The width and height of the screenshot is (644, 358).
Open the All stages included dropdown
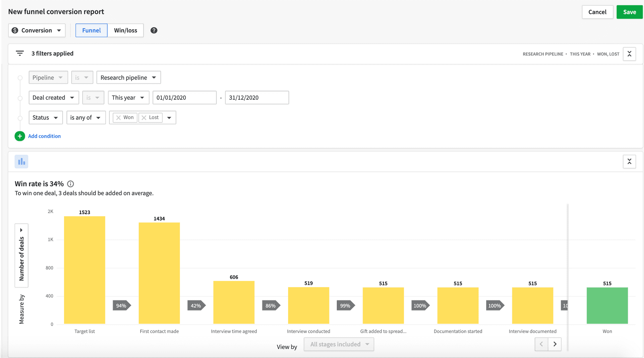339,344
